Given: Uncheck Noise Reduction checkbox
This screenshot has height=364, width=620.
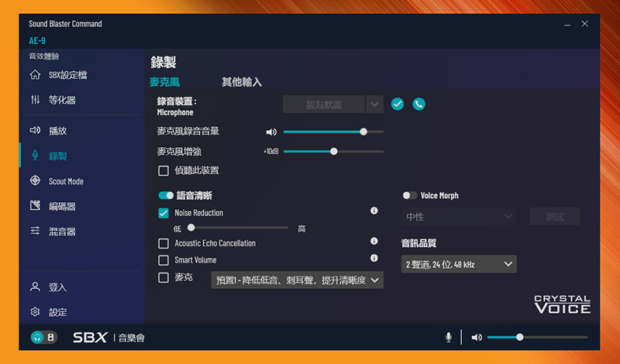Looking at the screenshot, I should point(164,213).
